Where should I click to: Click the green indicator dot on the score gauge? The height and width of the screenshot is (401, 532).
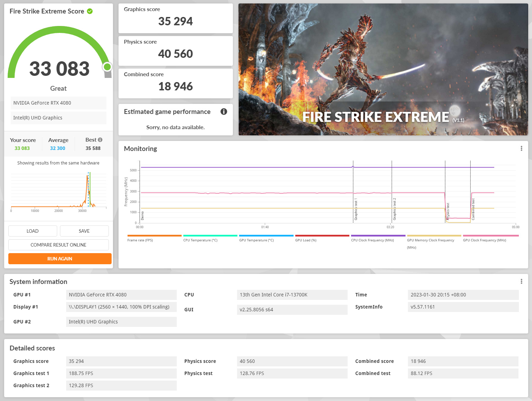coord(107,66)
